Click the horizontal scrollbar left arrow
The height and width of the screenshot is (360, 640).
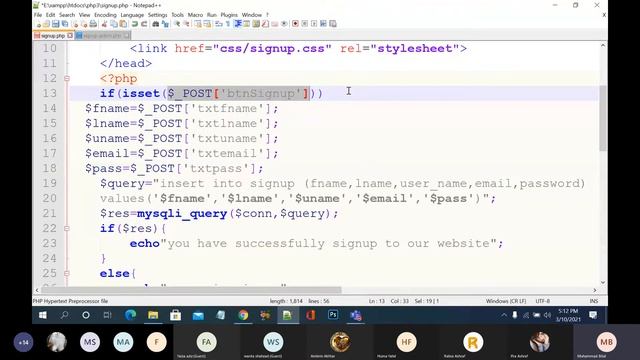pyautogui.click(x=37, y=290)
